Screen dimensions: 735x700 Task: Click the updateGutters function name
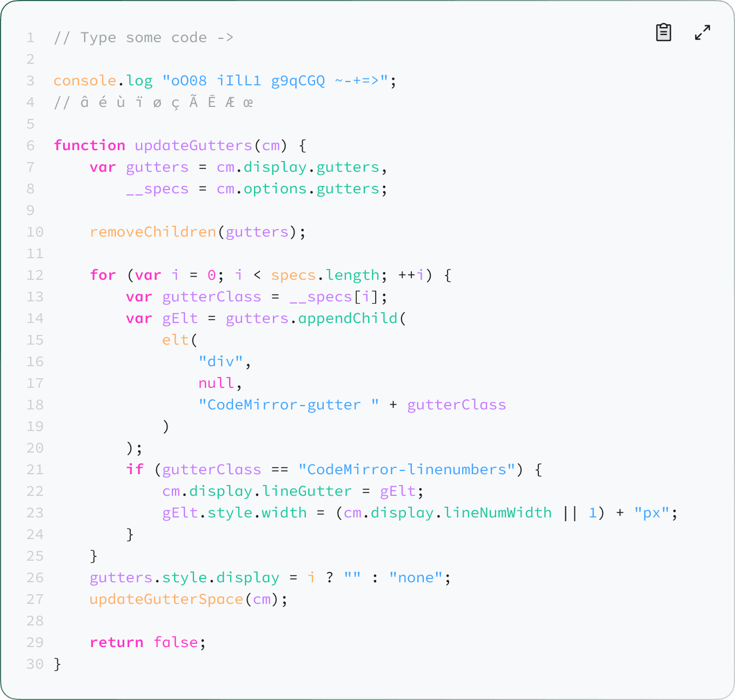pos(192,145)
